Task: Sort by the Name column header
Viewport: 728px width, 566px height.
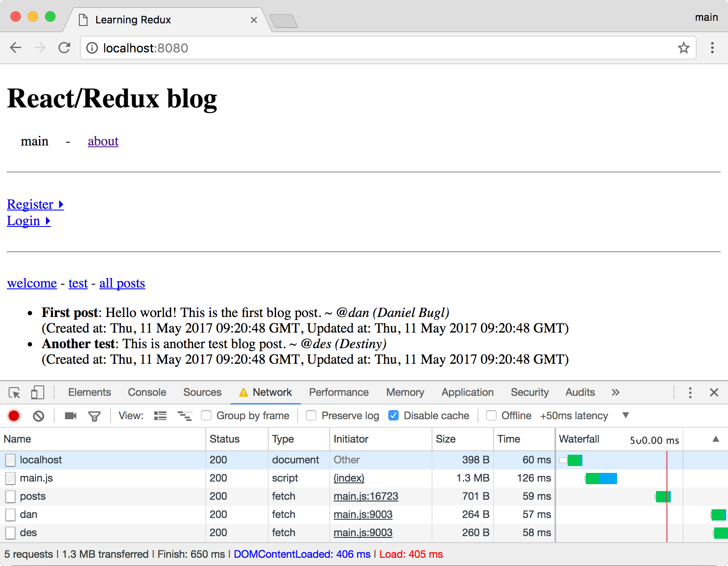Action: 103,439
